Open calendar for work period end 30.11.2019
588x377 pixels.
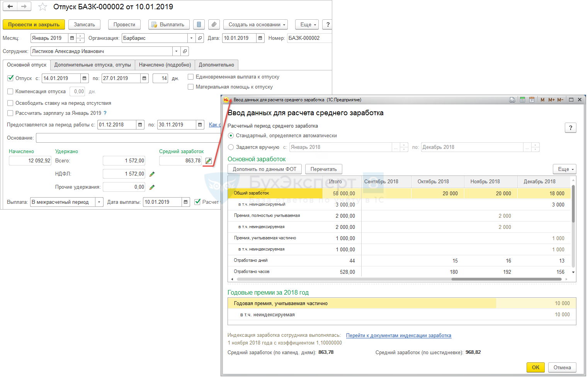pos(200,125)
